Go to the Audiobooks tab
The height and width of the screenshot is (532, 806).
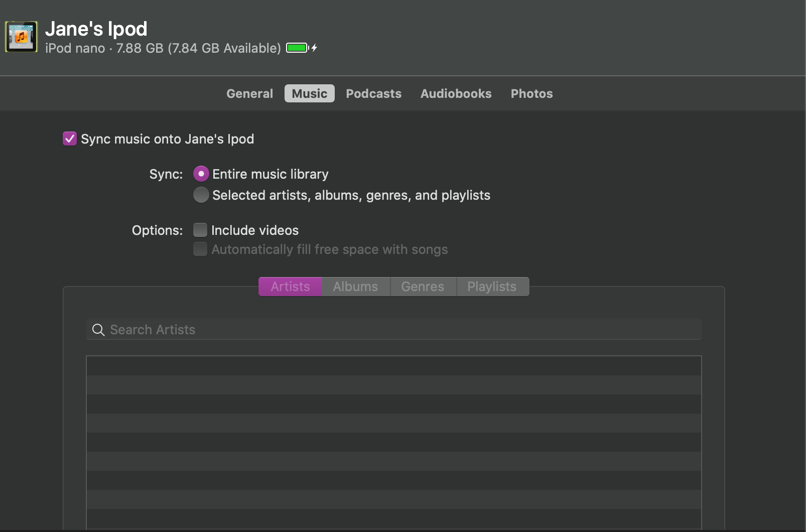tap(456, 94)
